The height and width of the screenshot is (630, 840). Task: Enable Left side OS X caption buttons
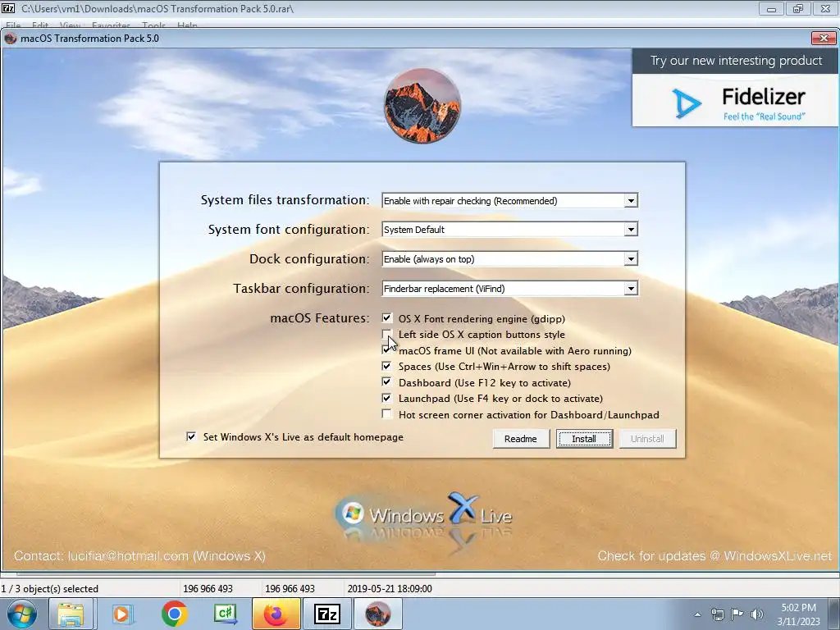click(386, 335)
